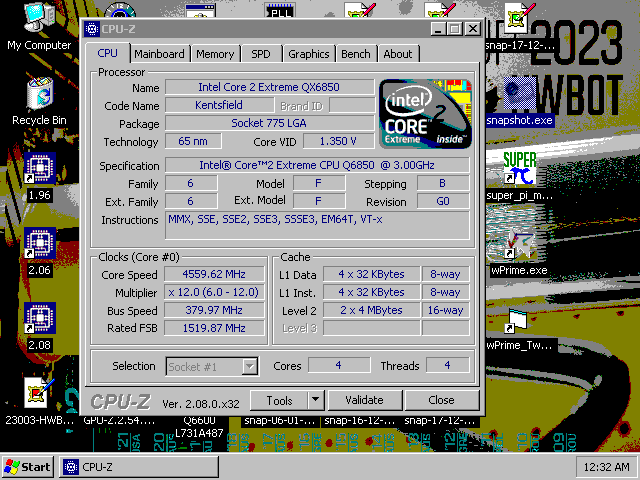Click the Validate button

[364, 400]
